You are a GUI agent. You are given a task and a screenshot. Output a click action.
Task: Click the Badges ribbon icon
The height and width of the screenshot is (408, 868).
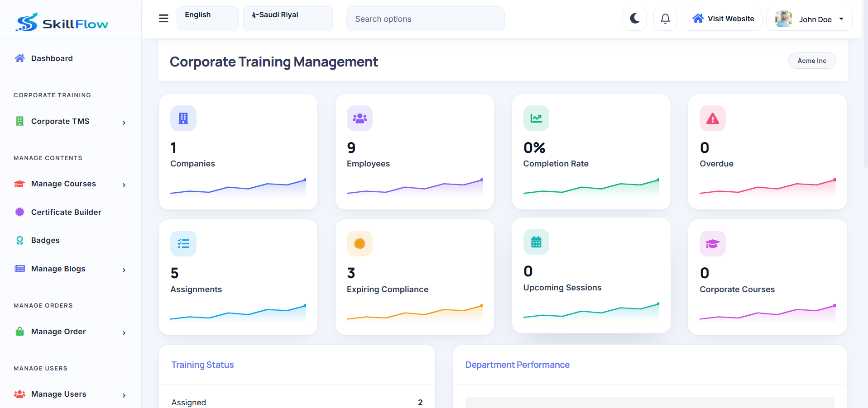click(19, 240)
